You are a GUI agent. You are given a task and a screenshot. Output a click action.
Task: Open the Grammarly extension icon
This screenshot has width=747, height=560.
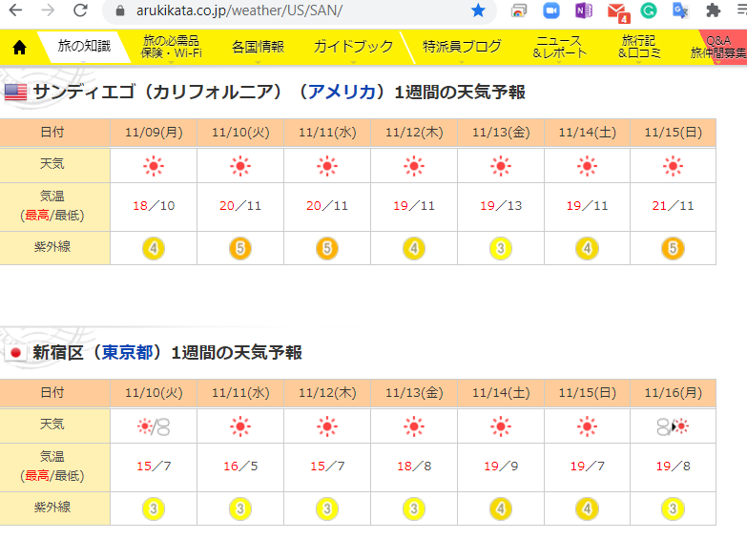[649, 10]
